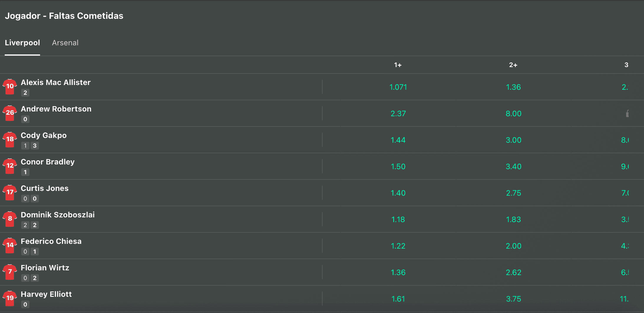
Task: Click Dominik Szoboszlai's number 8 shirt icon
Action: [x=10, y=219]
